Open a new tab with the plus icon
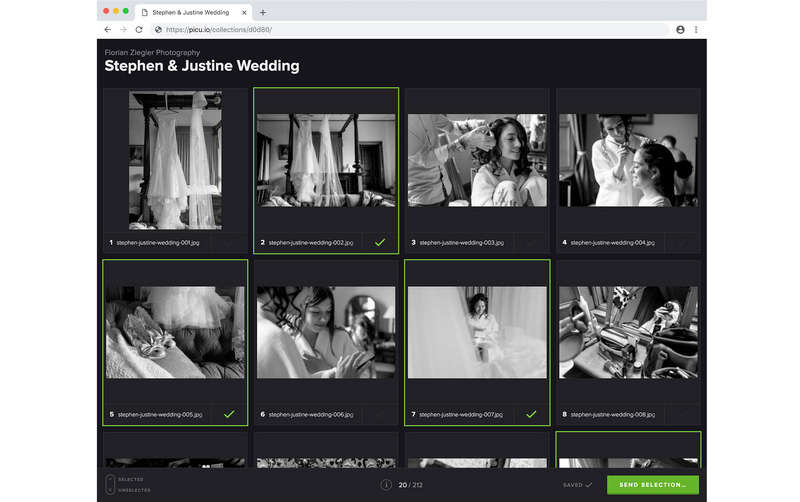The width and height of the screenshot is (800, 502). point(263,12)
